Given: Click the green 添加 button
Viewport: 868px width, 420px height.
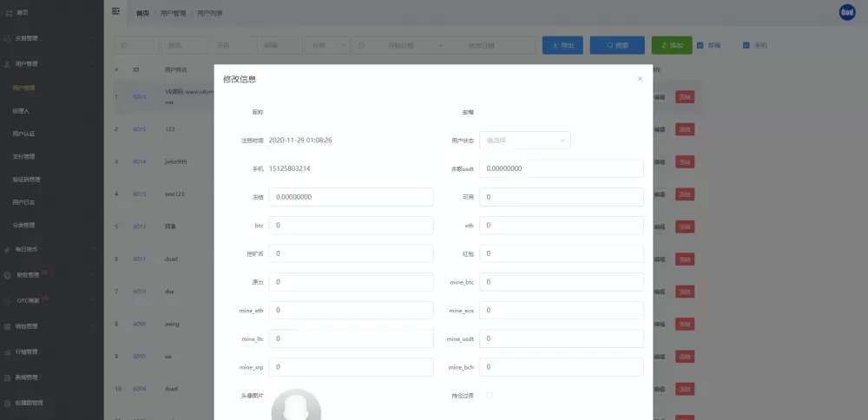Looking at the screenshot, I should 672,45.
